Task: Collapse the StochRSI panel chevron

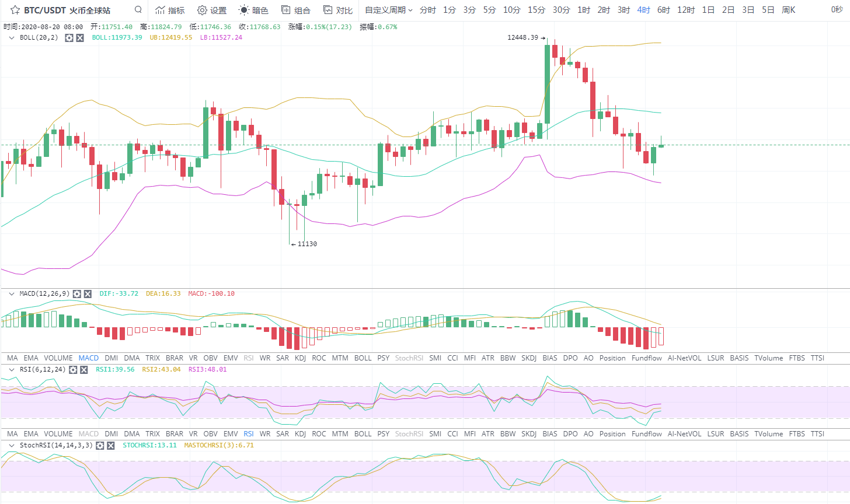Action: 12,446
